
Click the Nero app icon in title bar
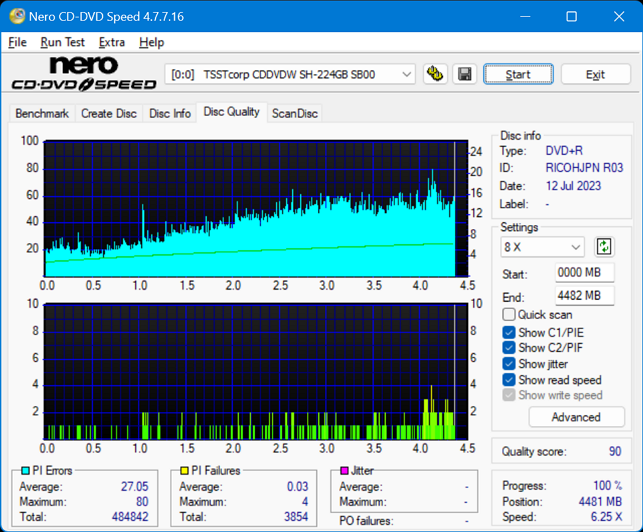pyautogui.click(x=17, y=16)
